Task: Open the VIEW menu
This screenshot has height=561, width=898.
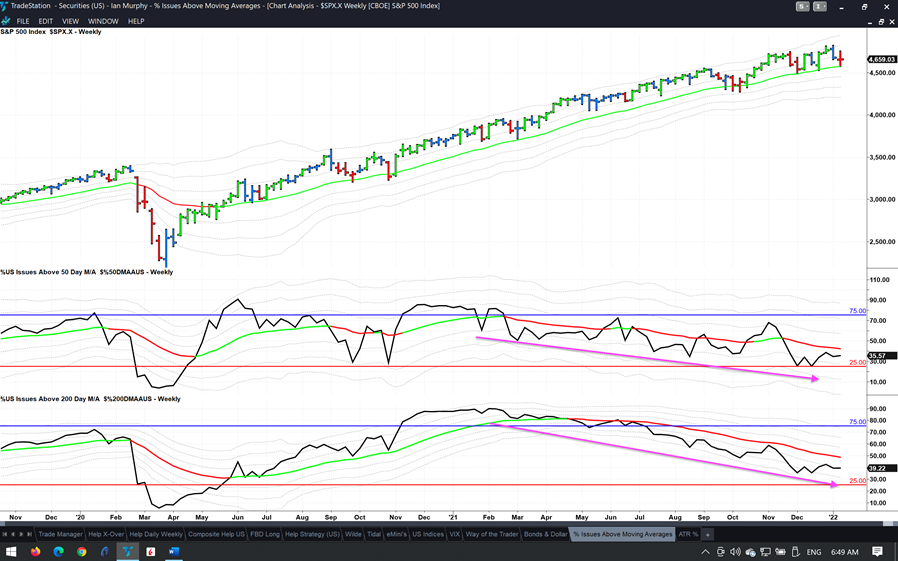Action: (70, 20)
